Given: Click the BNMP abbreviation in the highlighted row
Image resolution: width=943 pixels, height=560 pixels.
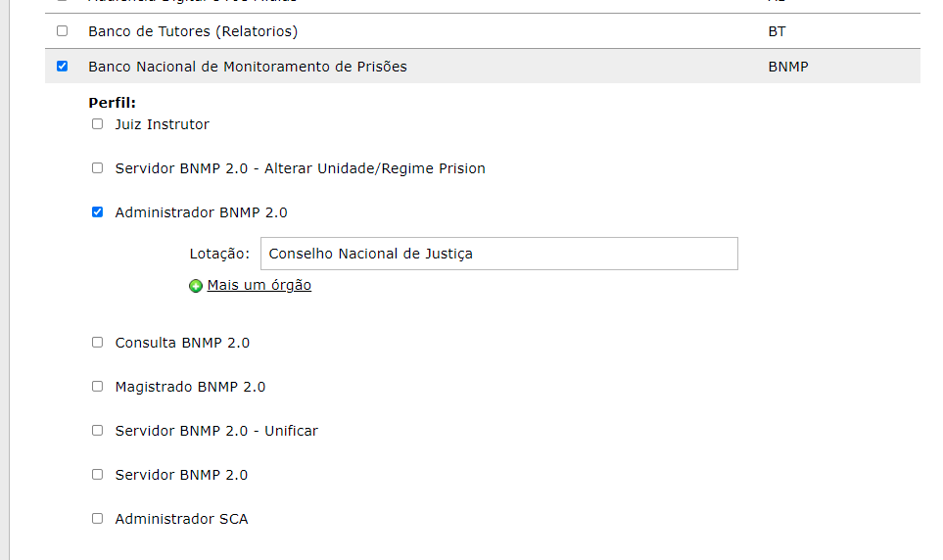Looking at the screenshot, I should (788, 67).
